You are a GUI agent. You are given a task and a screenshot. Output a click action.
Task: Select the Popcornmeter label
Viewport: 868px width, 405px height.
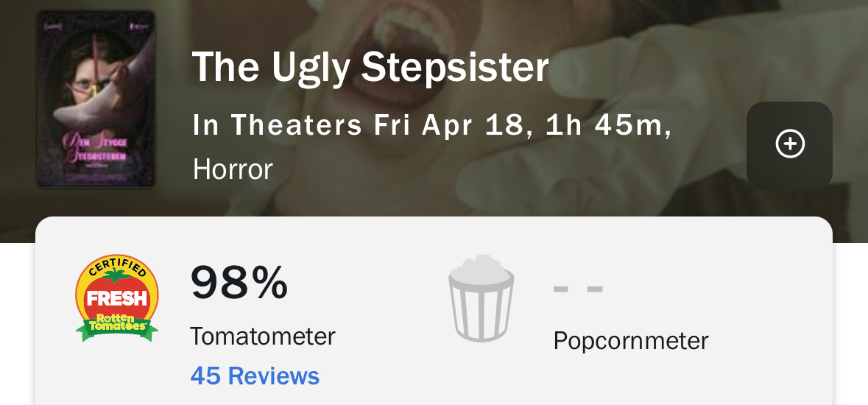[630, 341]
